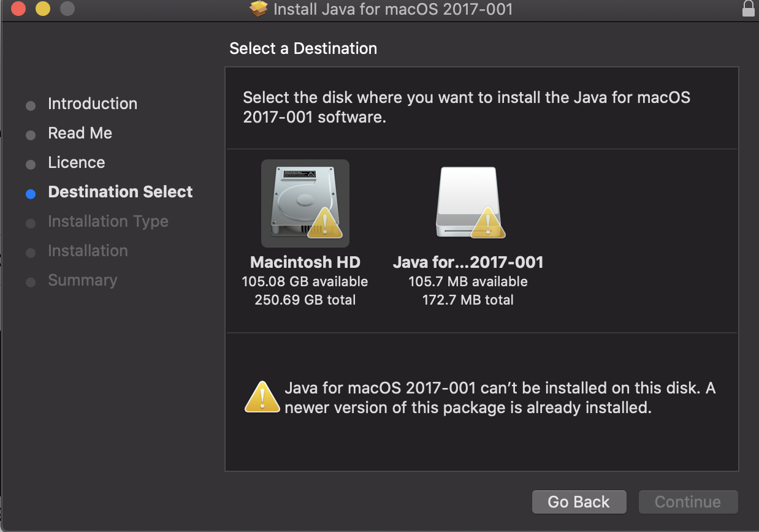
Task: Click the Summary step label
Action: [82, 280]
